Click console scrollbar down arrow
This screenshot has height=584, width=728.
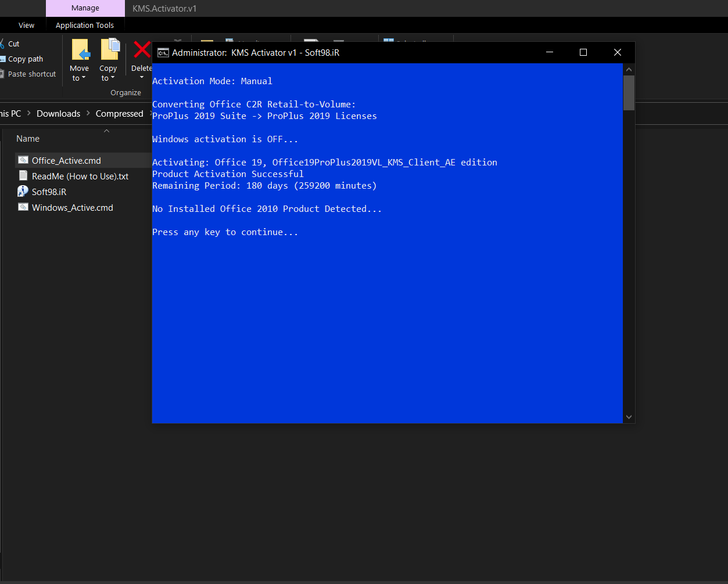coord(629,417)
